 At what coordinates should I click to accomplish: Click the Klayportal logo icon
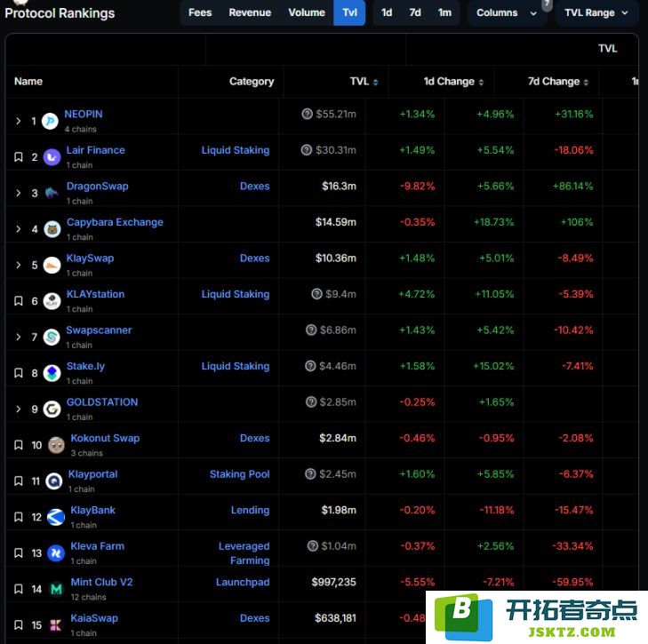(53, 481)
